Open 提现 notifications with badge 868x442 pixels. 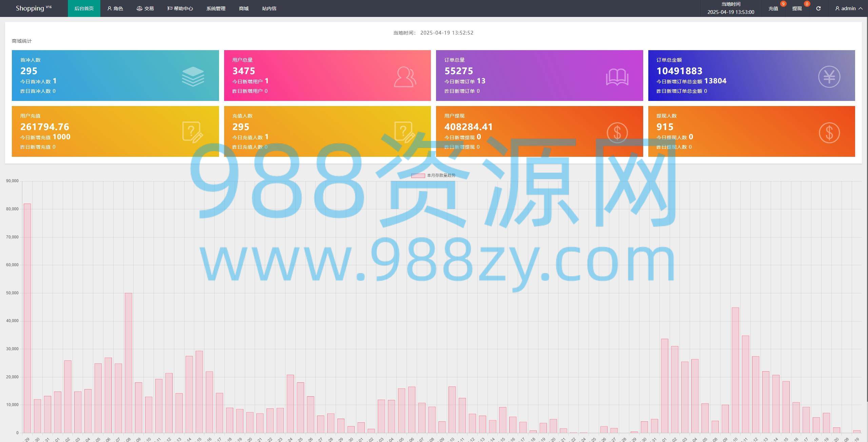(797, 8)
